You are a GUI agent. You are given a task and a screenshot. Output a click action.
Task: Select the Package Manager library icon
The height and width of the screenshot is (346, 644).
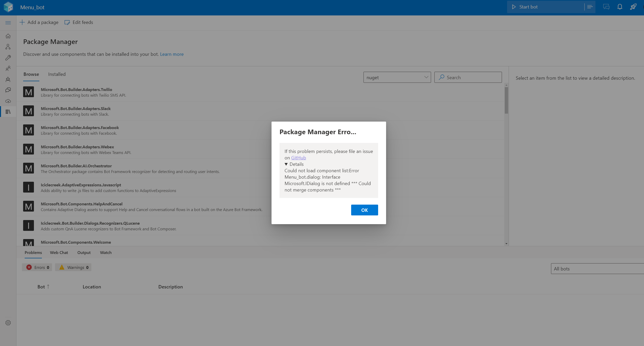pos(8,112)
